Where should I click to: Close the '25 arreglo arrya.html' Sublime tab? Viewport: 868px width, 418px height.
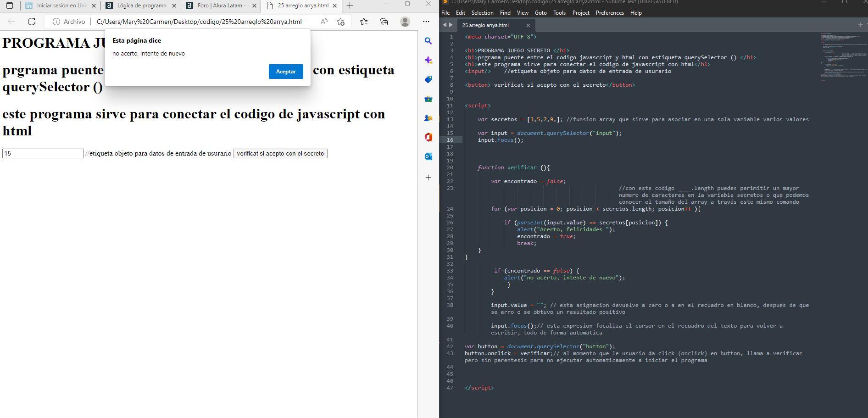coord(528,25)
